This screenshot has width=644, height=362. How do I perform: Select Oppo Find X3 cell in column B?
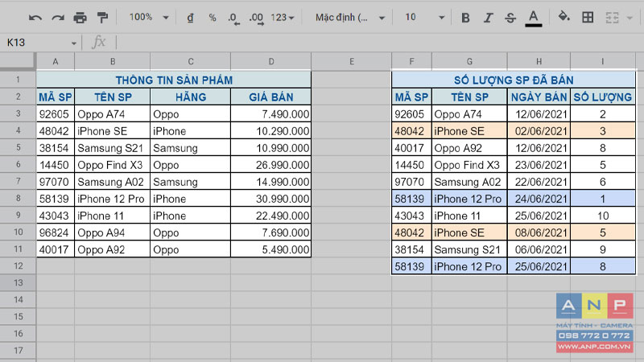113,165
